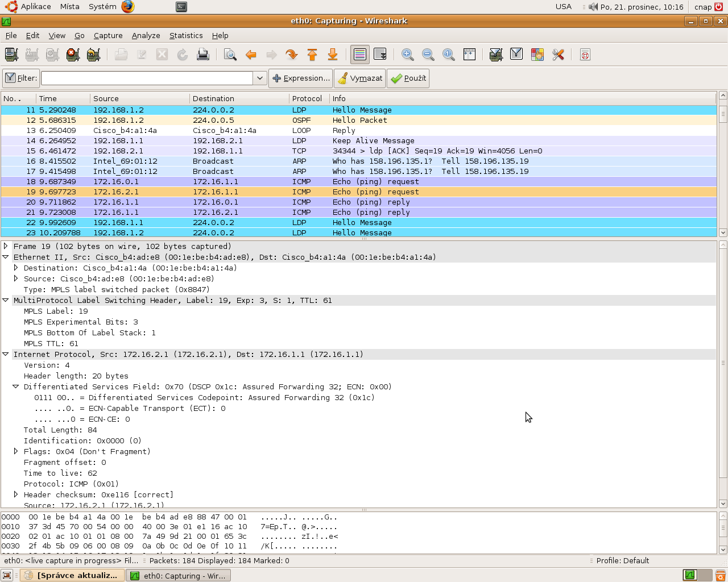Collapse the Internet Protocol section
The image size is (728, 582).
click(6, 354)
